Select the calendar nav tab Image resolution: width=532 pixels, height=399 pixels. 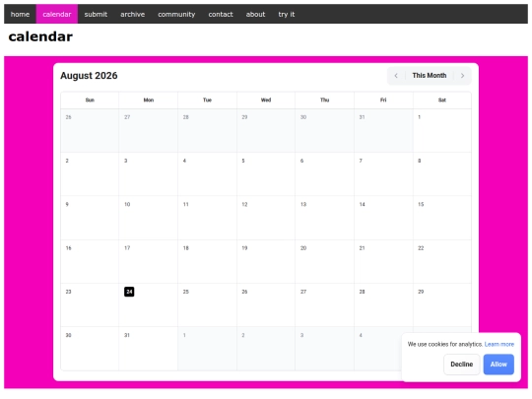tap(57, 14)
